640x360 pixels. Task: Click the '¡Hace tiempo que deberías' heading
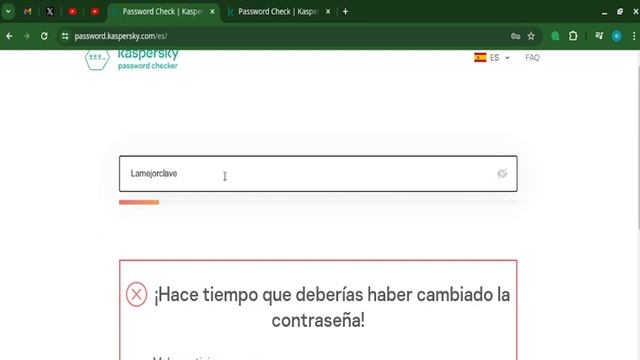pyautogui.click(x=331, y=307)
